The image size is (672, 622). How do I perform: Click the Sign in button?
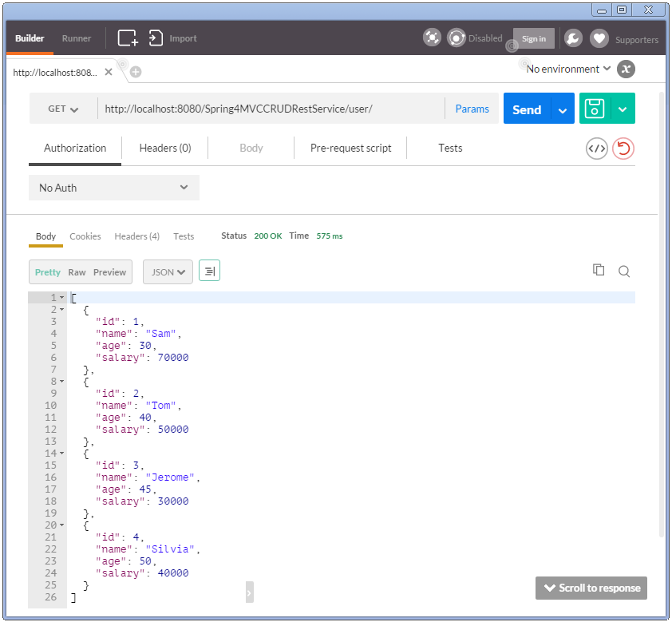(x=534, y=38)
